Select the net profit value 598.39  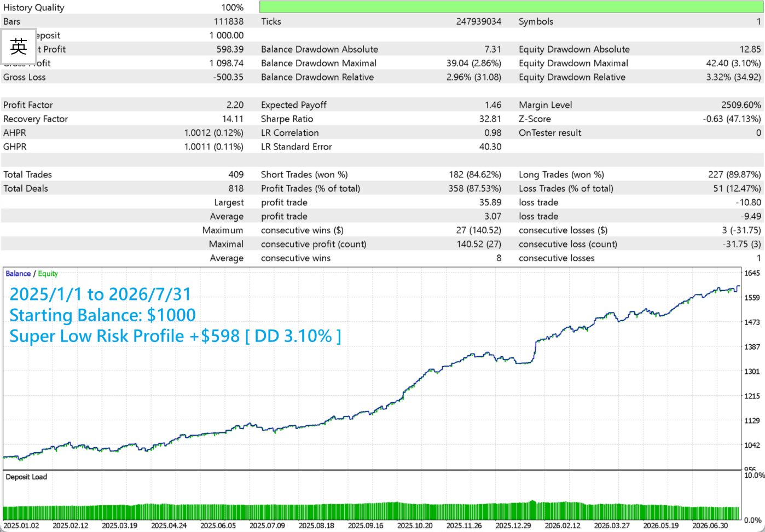pos(230,49)
